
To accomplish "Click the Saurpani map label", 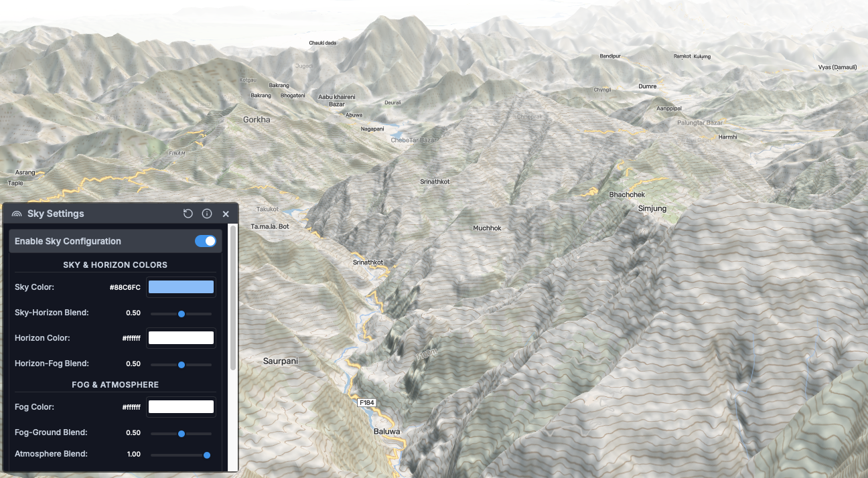I will [x=281, y=360].
